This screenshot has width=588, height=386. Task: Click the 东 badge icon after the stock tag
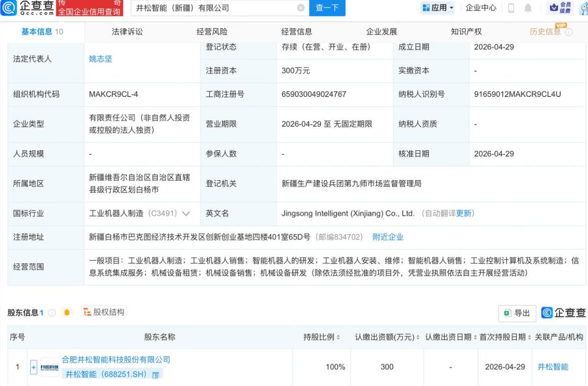(156, 375)
